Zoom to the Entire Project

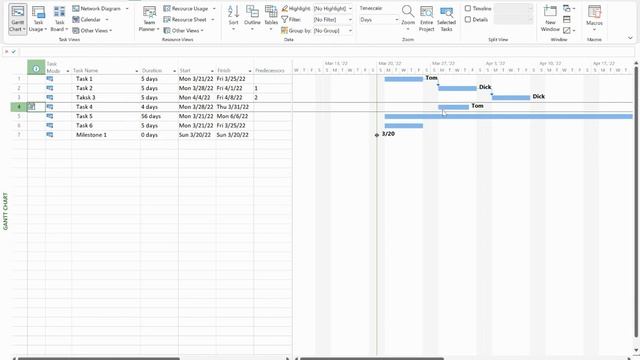point(427,19)
